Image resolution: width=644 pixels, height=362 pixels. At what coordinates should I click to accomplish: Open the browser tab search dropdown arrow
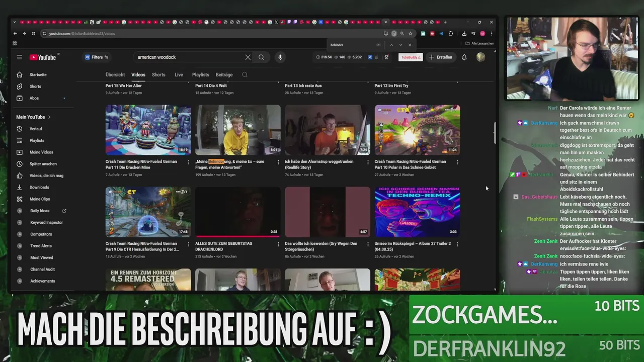pos(15,22)
